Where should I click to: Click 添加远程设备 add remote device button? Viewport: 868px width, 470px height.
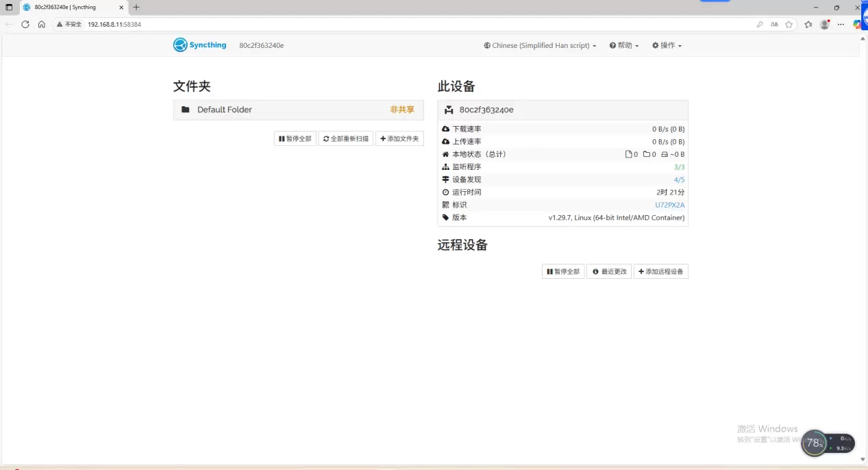(x=660, y=272)
